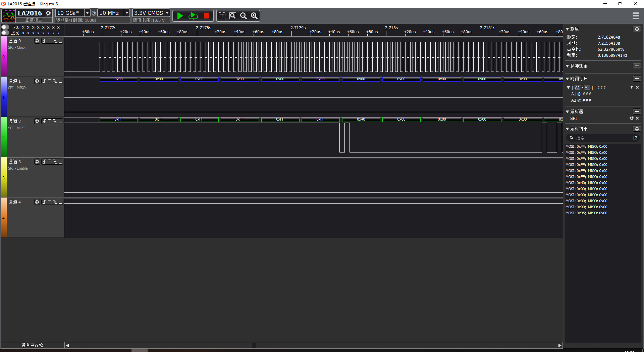Open analysis results settings gear

pyautogui.click(x=637, y=129)
